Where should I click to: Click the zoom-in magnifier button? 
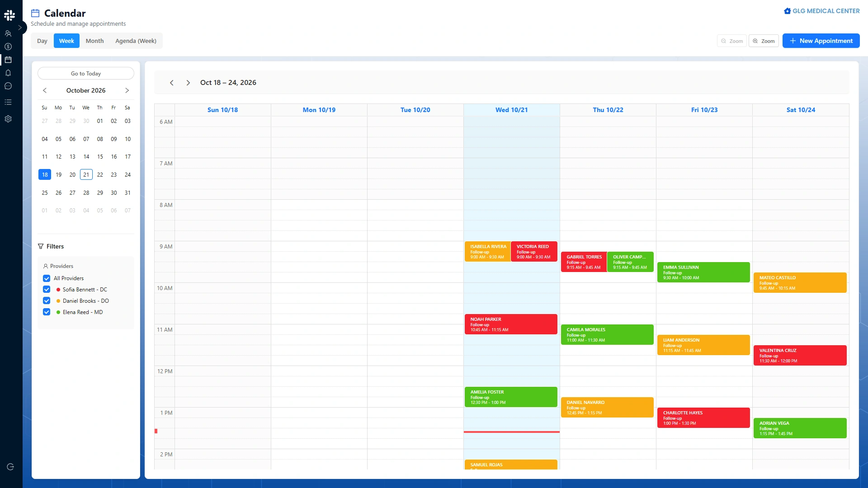click(764, 41)
